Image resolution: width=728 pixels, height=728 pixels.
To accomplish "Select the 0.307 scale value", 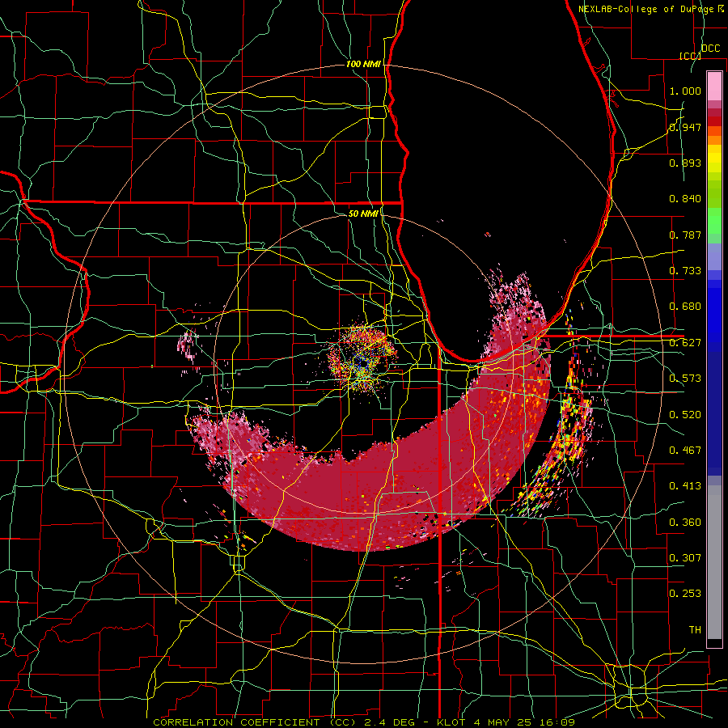I will pos(685,558).
